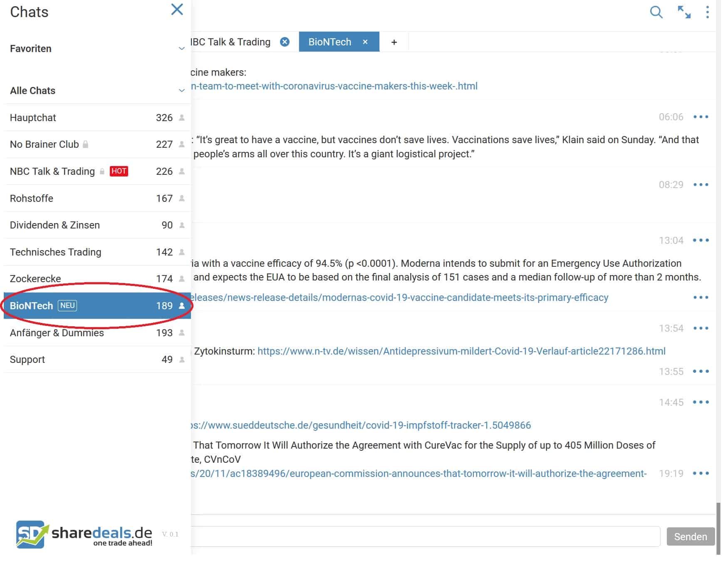Viewport: 728px width, 561px height.
Task: Close the Chats sidebar with the X
Action: coord(177,10)
